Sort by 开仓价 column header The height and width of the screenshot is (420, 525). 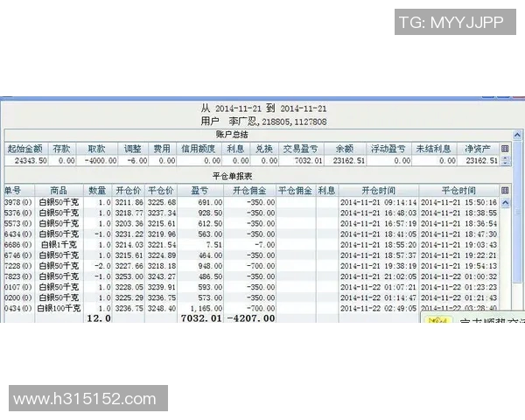point(128,191)
